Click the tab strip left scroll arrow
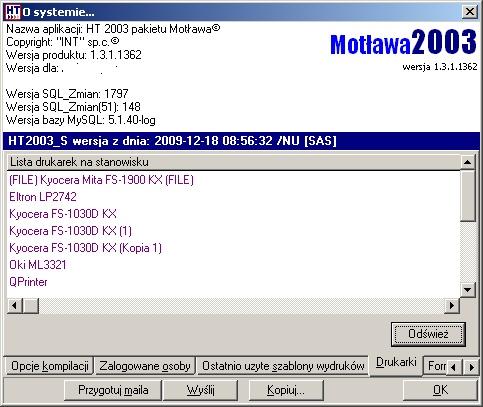Image resolution: width=483 pixels, height=407 pixels. pos(453,367)
